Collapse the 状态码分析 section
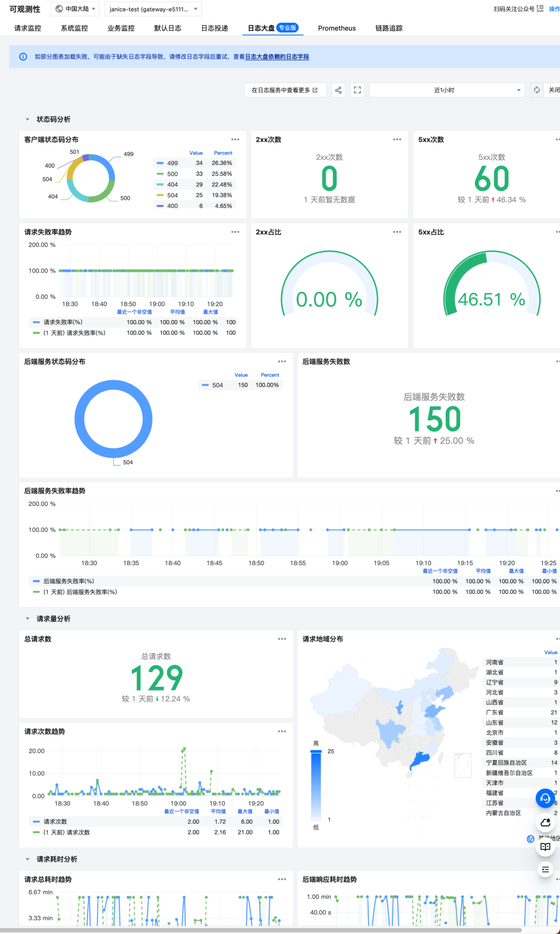Image resolution: width=560 pixels, height=934 pixels. coord(27,119)
